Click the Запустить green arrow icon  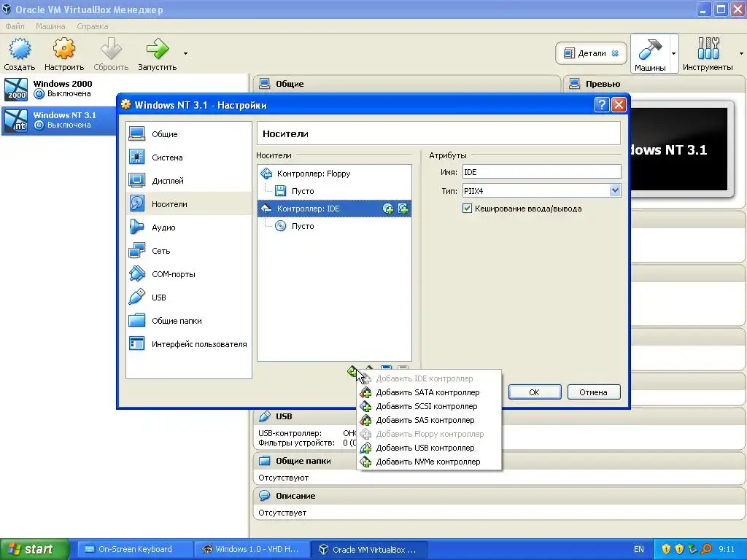158,49
